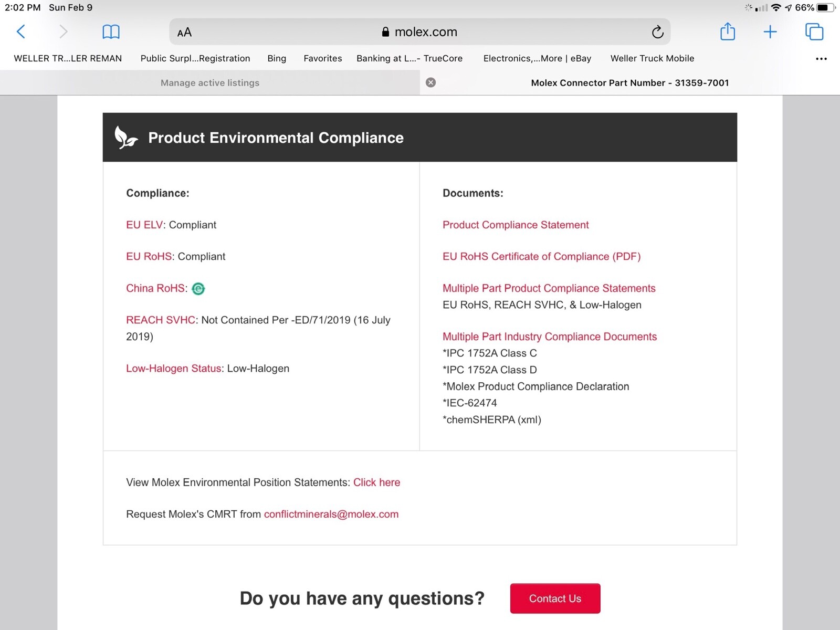Image resolution: width=840 pixels, height=630 pixels.
Task: Email conflictminerals@molex.com link
Action: (331, 514)
